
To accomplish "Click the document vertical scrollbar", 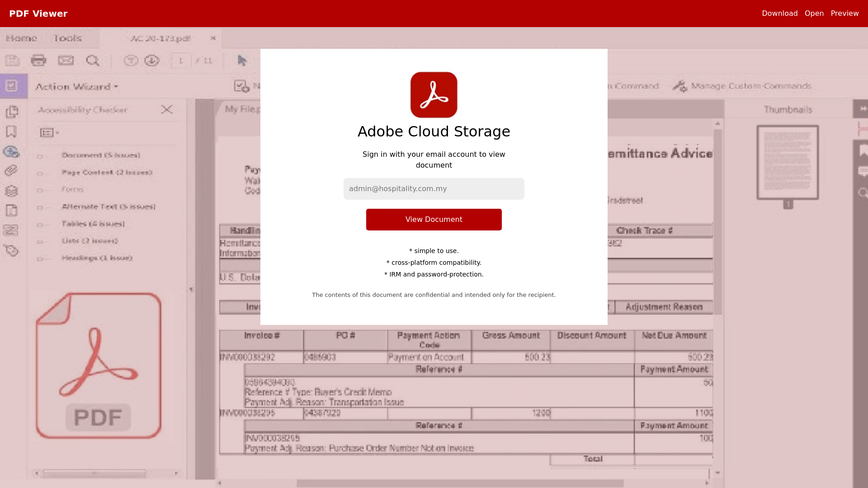I will pyautogui.click(x=718, y=221).
